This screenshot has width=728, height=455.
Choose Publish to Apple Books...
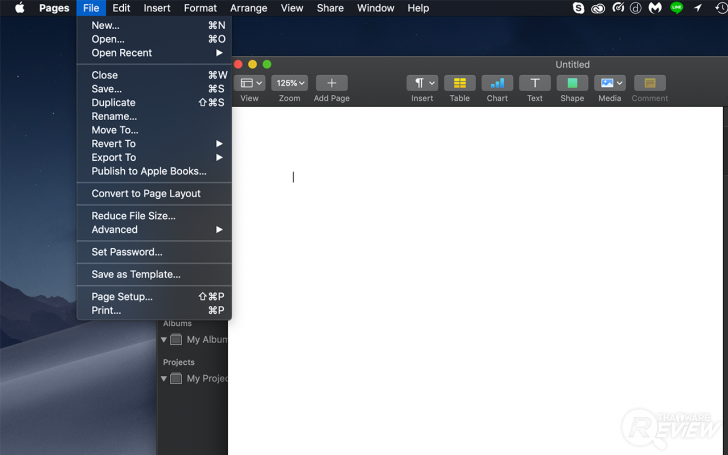click(154, 171)
